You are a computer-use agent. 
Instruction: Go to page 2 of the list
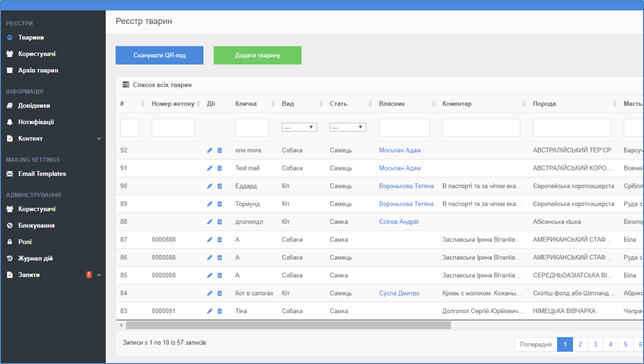pyautogui.click(x=580, y=344)
